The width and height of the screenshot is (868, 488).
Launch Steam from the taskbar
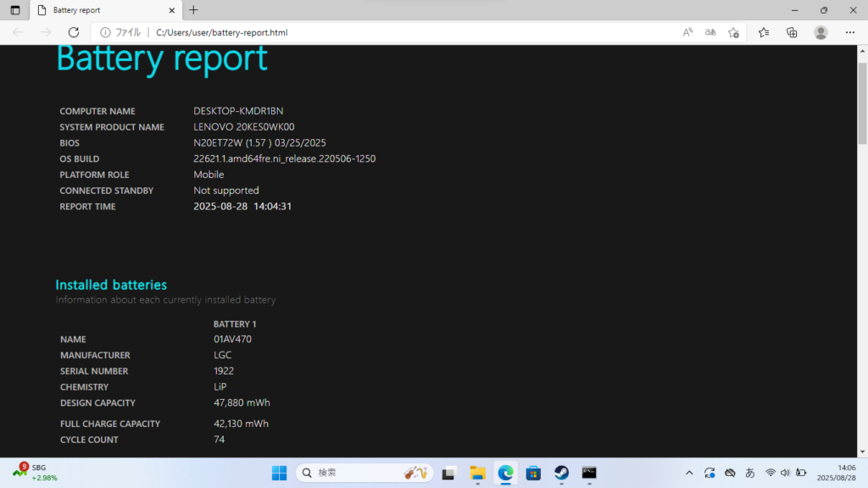tap(561, 473)
